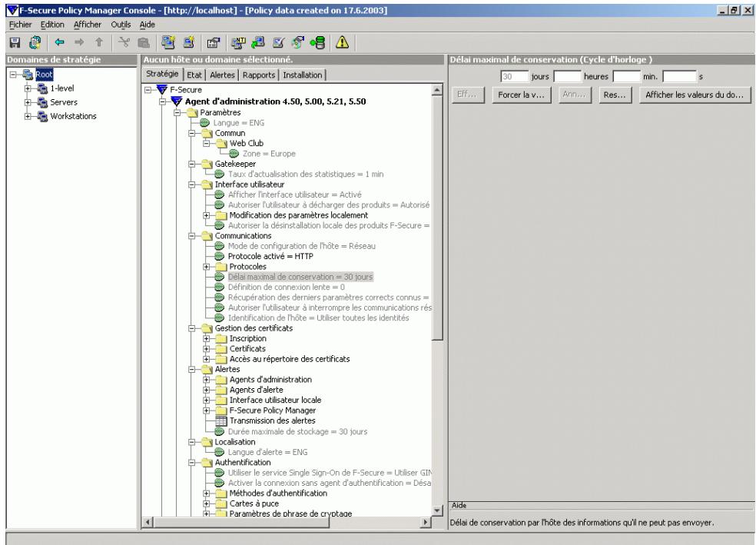Click the Servers domain icon
The width and height of the screenshot is (756, 545).
tap(42, 102)
